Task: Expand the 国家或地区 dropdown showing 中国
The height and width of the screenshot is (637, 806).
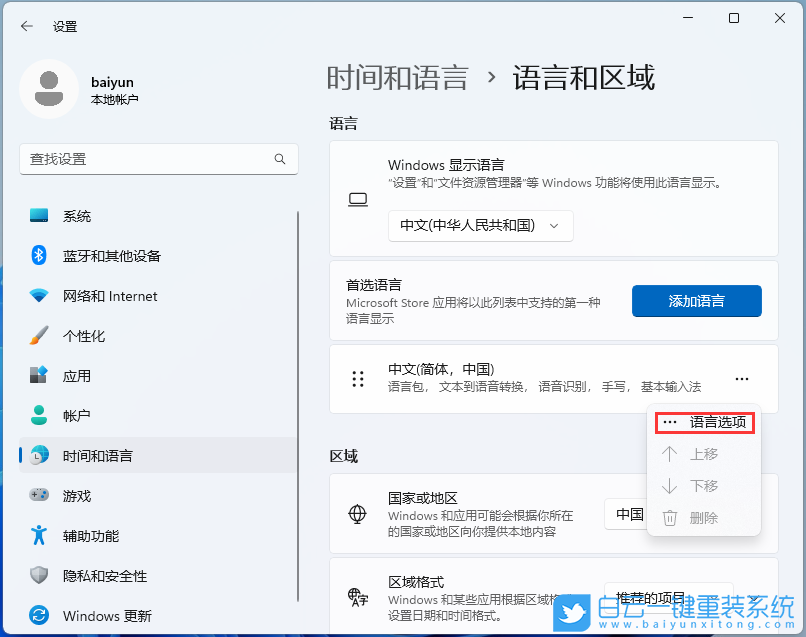Action: click(630, 514)
